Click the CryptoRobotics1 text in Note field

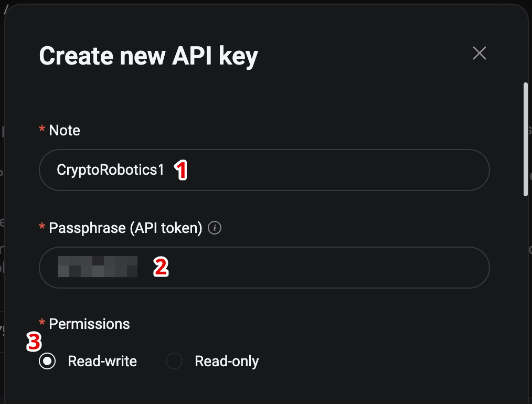[x=110, y=170]
